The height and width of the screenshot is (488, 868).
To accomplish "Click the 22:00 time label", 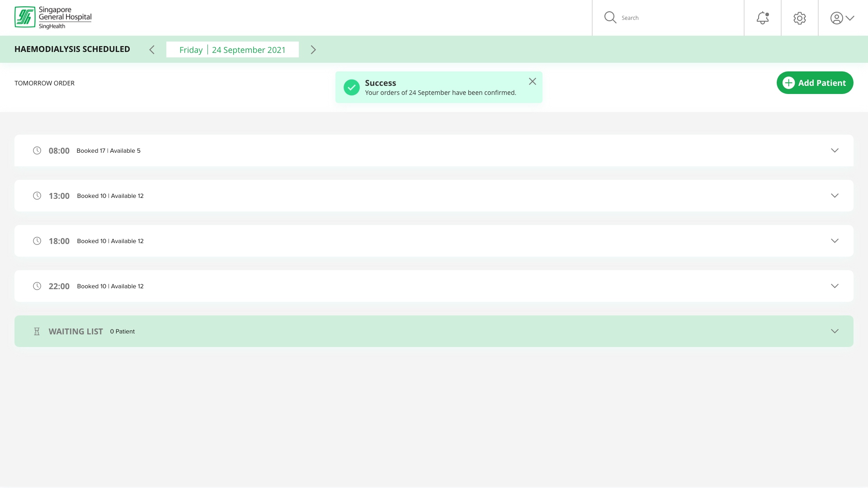I will point(59,286).
